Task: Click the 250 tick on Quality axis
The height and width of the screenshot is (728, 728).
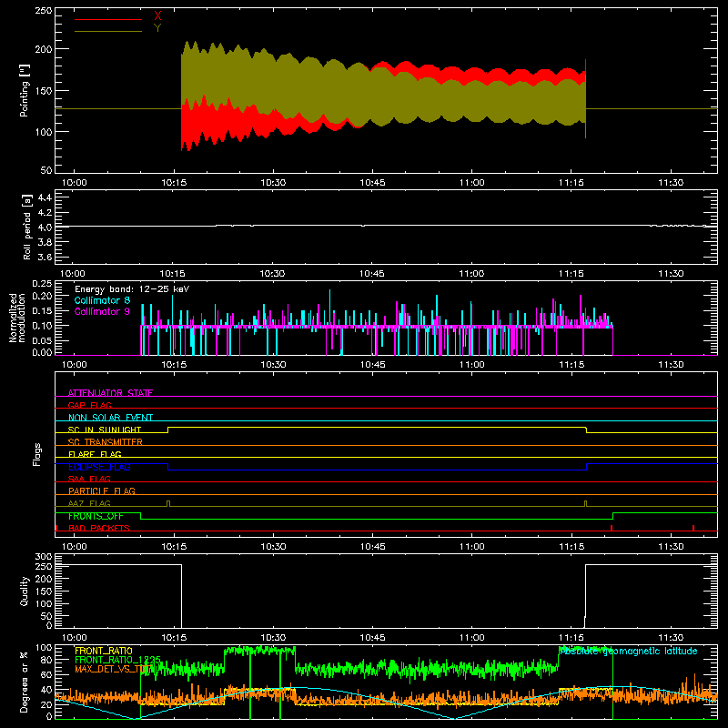Action: pyautogui.click(x=44, y=566)
